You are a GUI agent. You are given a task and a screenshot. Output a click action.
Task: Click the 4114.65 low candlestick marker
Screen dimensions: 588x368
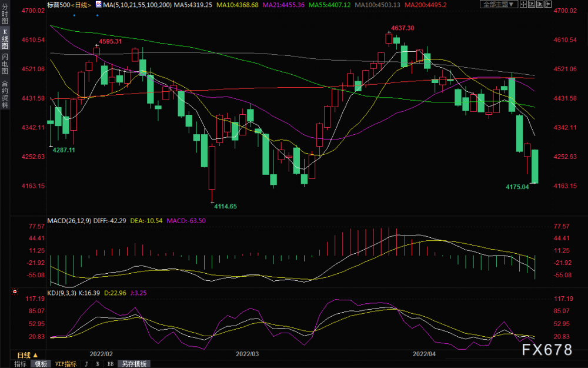pyautogui.click(x=225, y=206)
